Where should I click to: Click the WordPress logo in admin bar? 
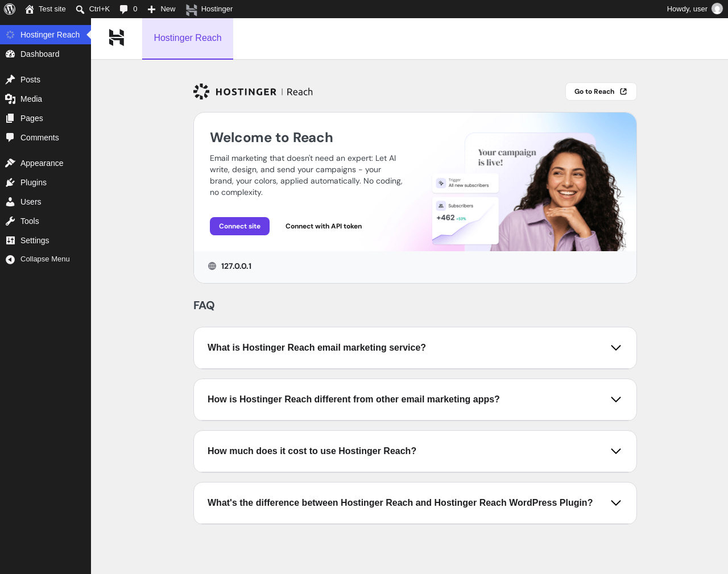(x=10, y=9)
